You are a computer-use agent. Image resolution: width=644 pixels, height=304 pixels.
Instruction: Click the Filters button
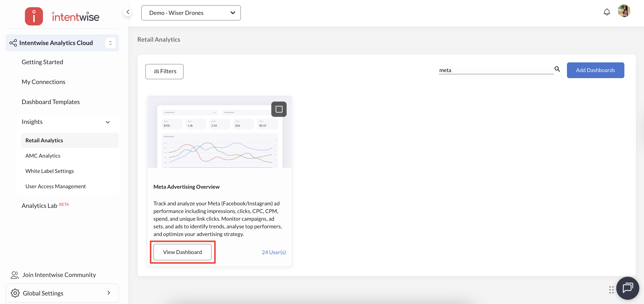click(x=164, y=71)
